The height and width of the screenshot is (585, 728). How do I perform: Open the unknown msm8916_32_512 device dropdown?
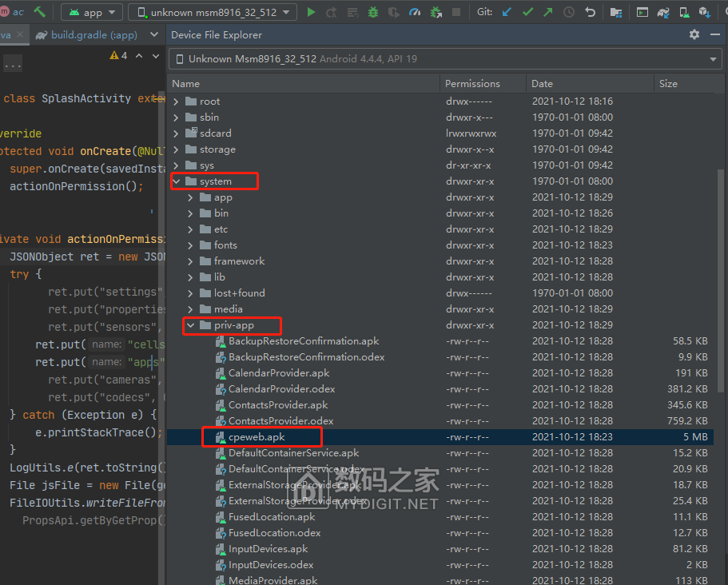(x=213, y=12)
